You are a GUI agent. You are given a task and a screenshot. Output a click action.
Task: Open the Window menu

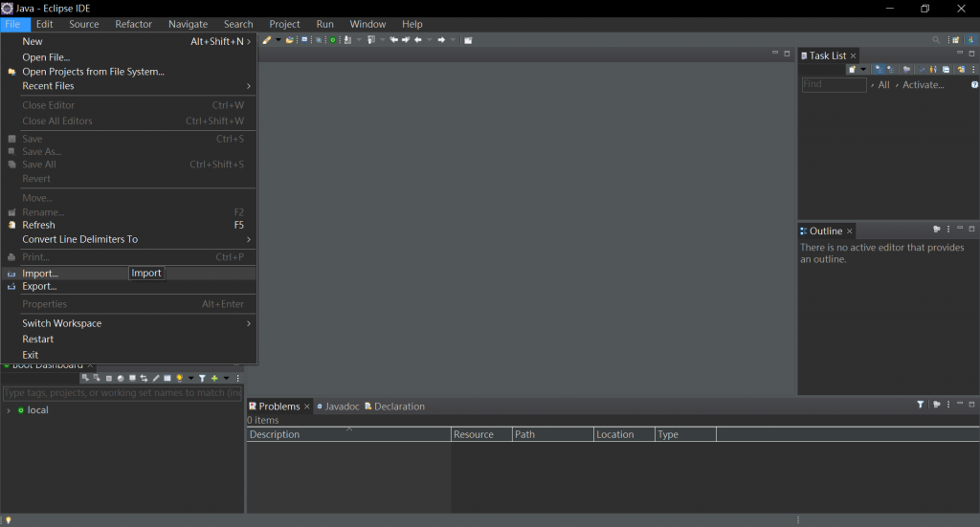tap(367, 24)
